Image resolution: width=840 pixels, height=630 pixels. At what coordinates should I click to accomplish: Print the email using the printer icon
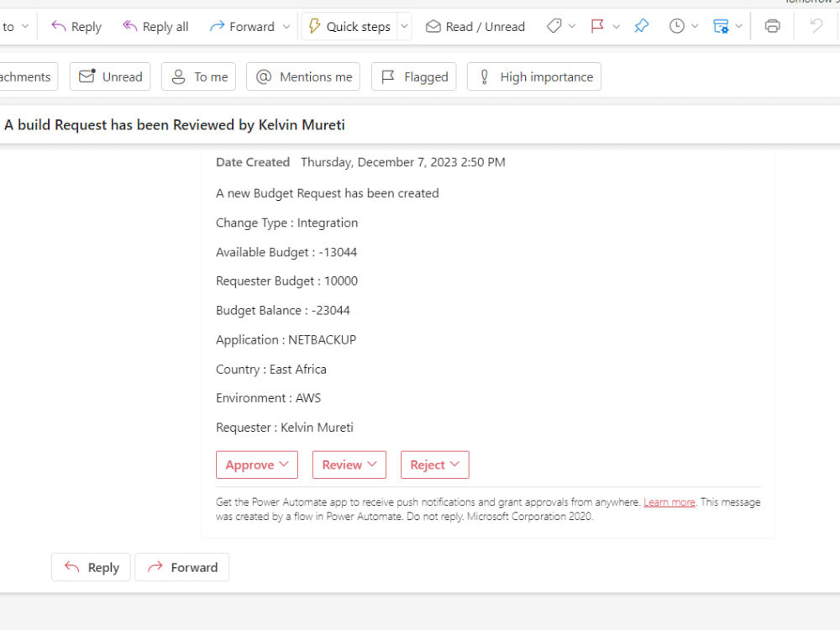pos(773,26)
